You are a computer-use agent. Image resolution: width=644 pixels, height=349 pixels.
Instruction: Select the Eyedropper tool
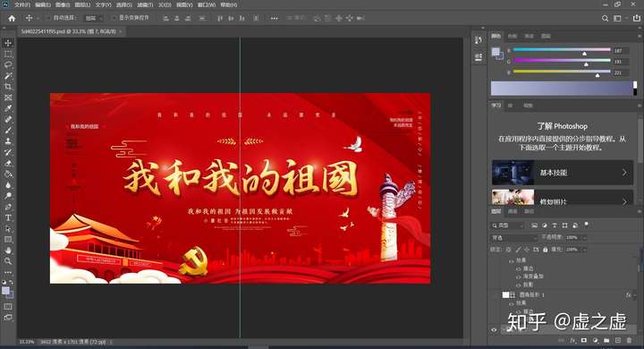coord(8,108)
